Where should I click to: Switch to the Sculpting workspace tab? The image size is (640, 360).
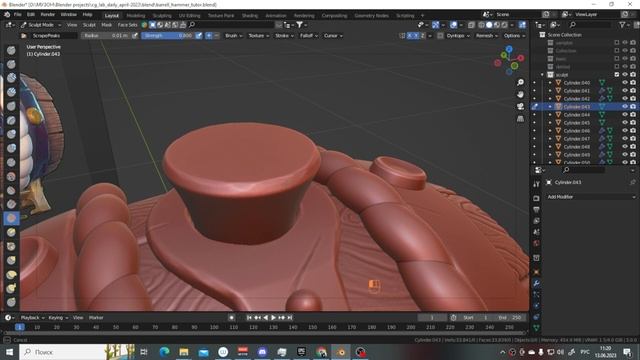(x=162, y=16)
